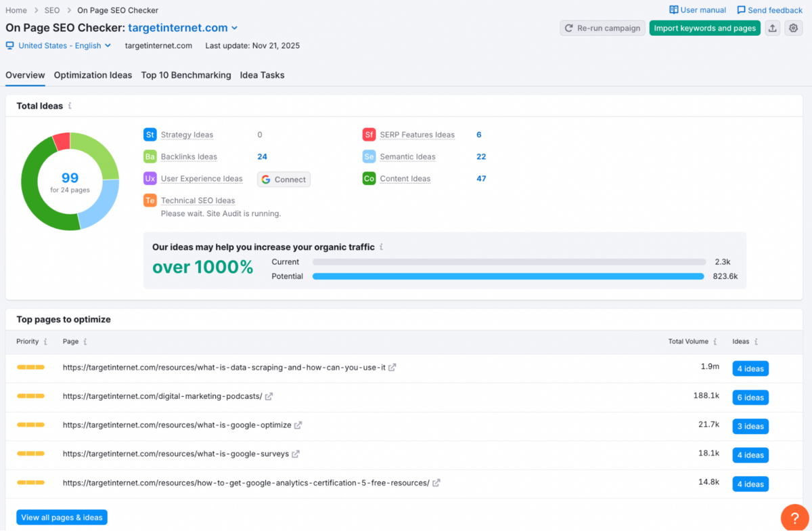Viewport: 812px width, 531px height.
Task: Open external link icon for data-scraping page
Action: pyautogui.click(x=392, y=367)
